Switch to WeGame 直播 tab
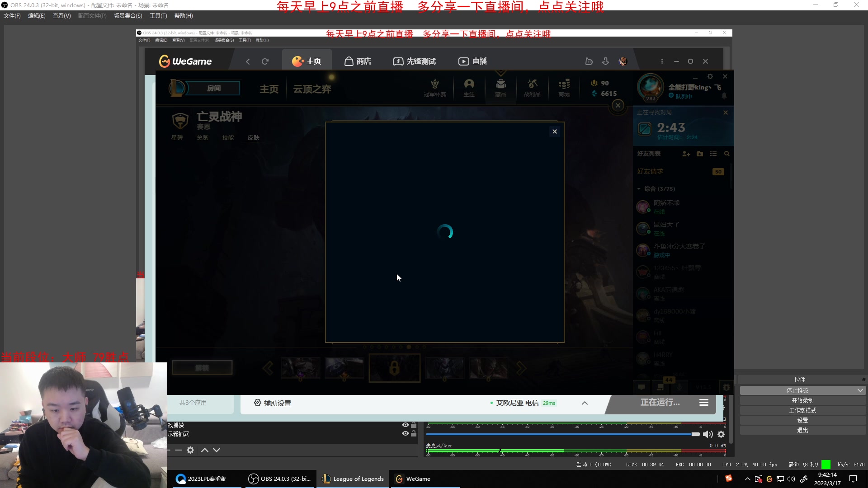The width and height of the screenshot is (868, 488). (473, 61)
